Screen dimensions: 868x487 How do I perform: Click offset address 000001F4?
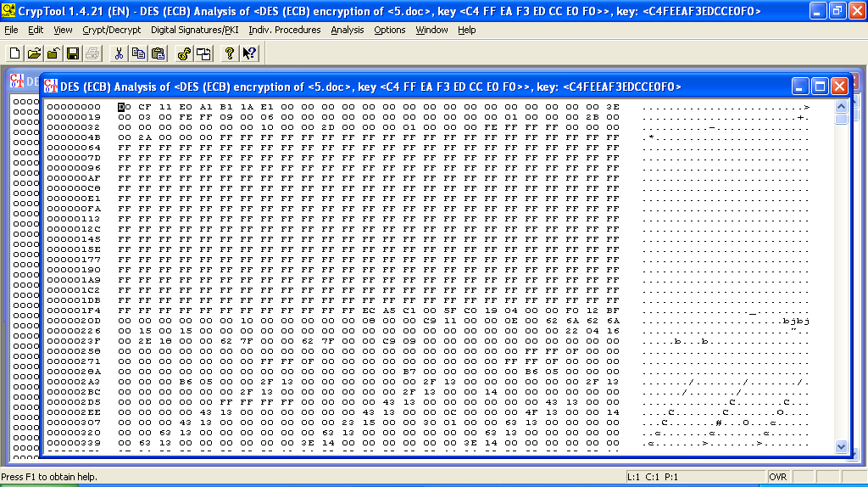74,311
